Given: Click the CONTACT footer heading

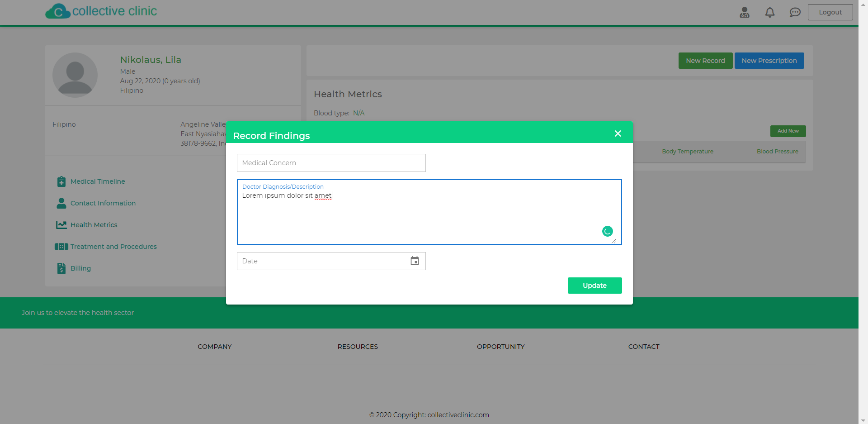Looking at the screenshot, I should click(x=644, y=347).
